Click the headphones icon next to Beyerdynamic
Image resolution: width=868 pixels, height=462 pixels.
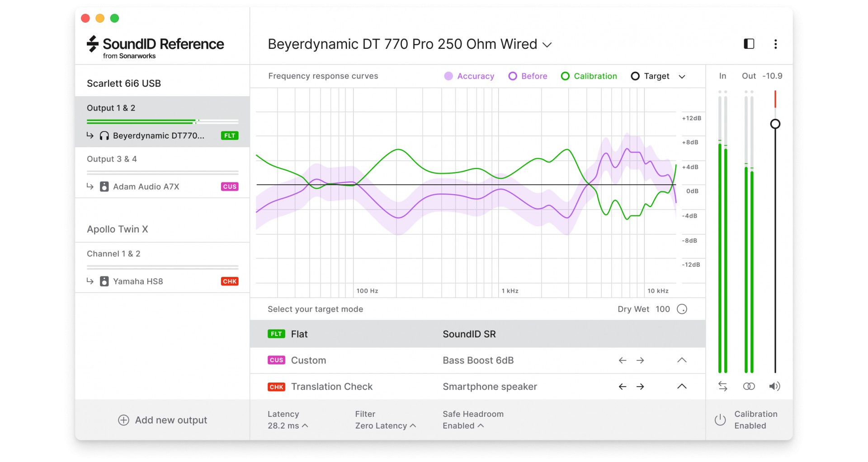click(104, 135)
